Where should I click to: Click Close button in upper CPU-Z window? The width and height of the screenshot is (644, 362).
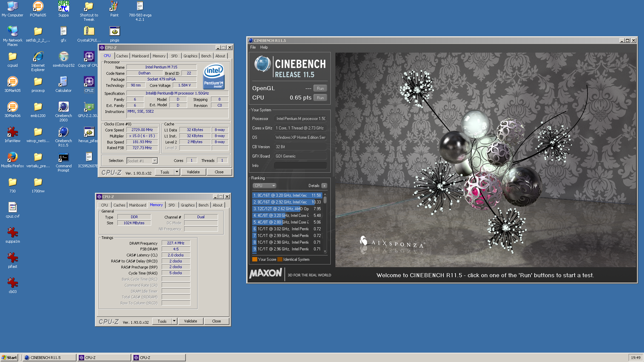(219, 172)
